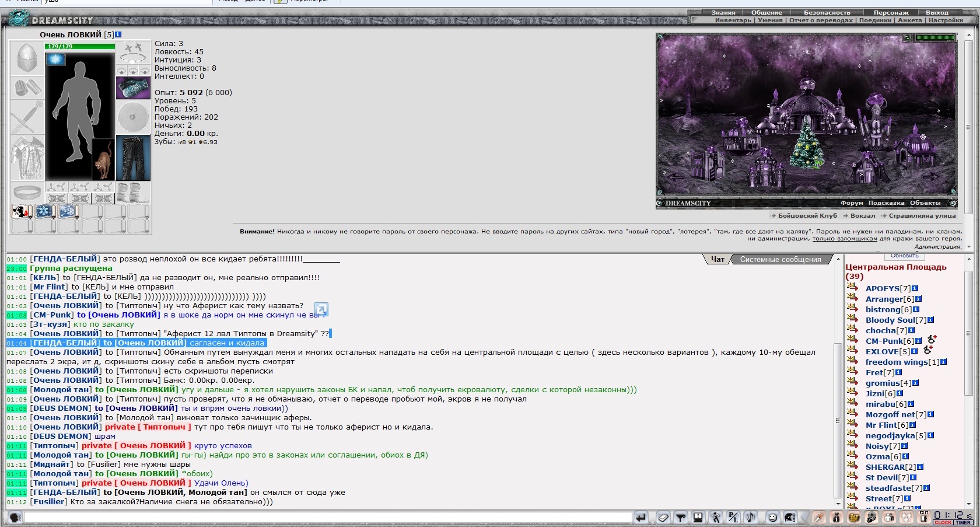Switch to the CLOCK mode
980x527 pixels.
tap(943, 522)
